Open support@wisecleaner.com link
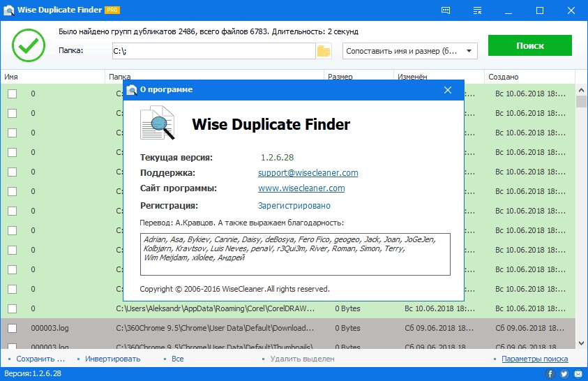 pos(308,173)
